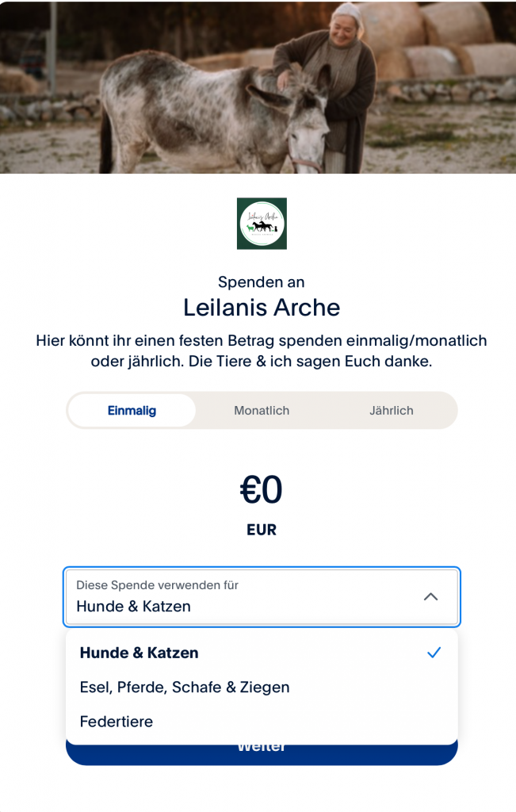
Task: Collapse the dropdown using the chevron arrow
Action: coord(430,597)
